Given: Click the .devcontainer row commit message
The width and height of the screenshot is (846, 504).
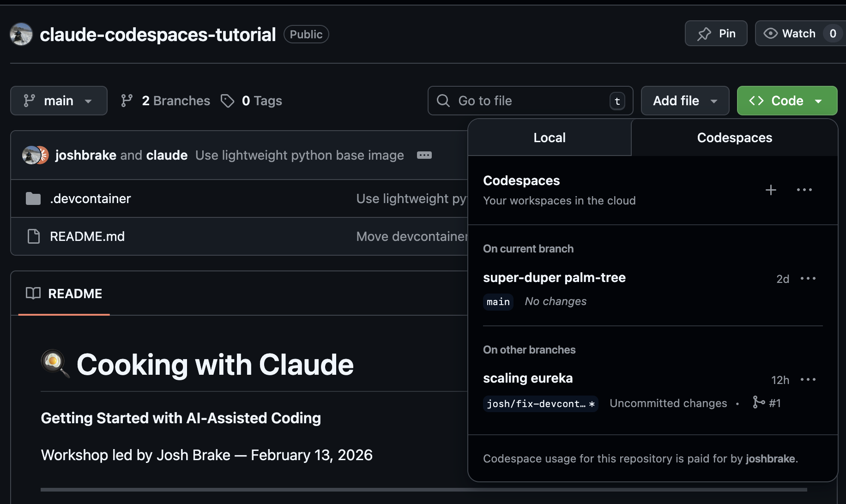Looking at the screenshot, I should (412, 198).
